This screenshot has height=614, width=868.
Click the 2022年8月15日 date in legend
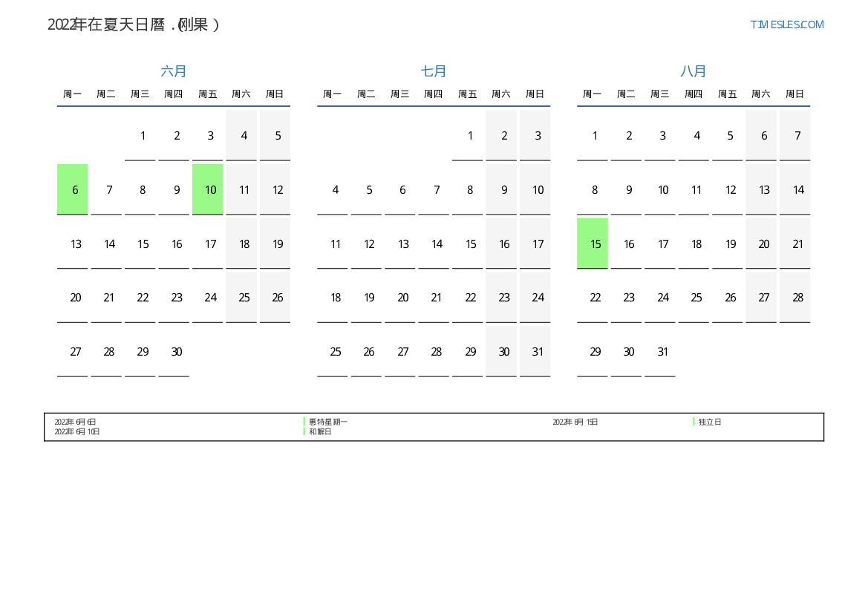click(x=575, y=422)
